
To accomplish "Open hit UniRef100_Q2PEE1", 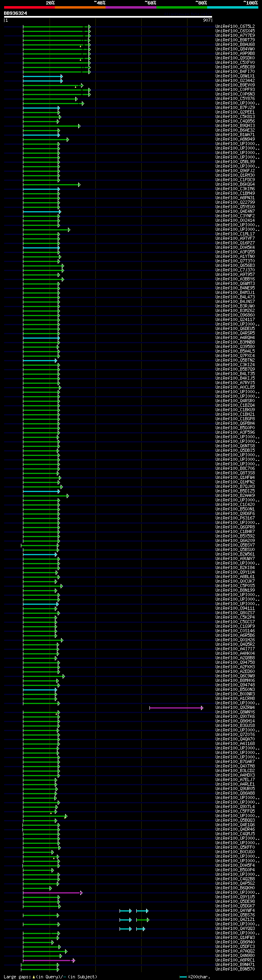I will pos(235,112).
